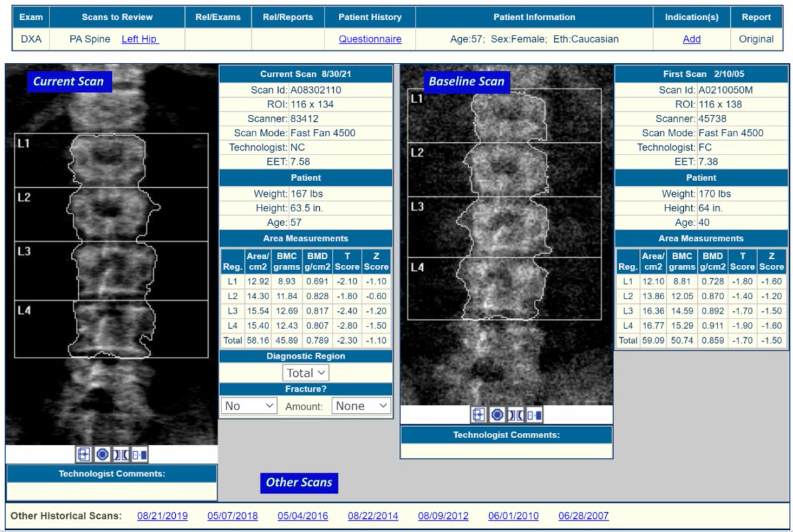The height and width of the screenshot is (532, 793).
Task: Click EET value 7.38
Action: click(708, 162)
